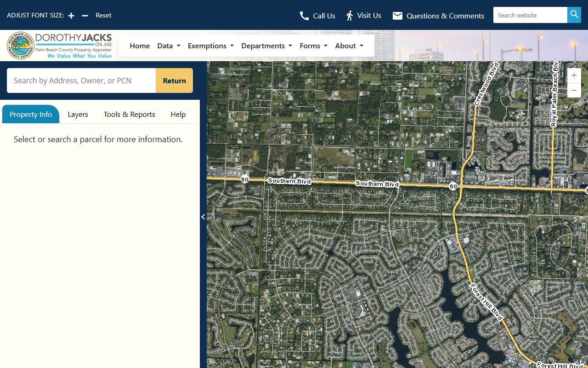
Task: Expand the Departments dropdown menu
Action: 266,46
